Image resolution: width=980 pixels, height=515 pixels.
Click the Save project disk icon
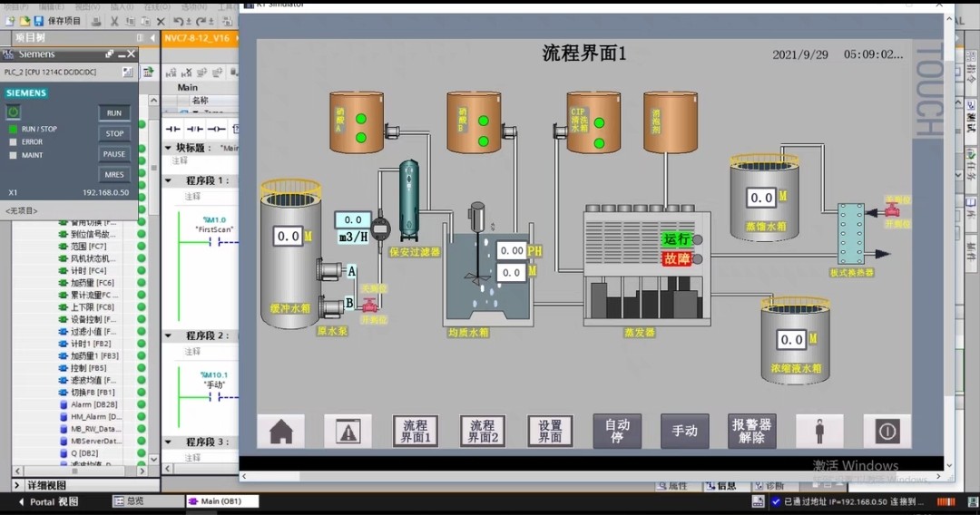pos(39,21)
